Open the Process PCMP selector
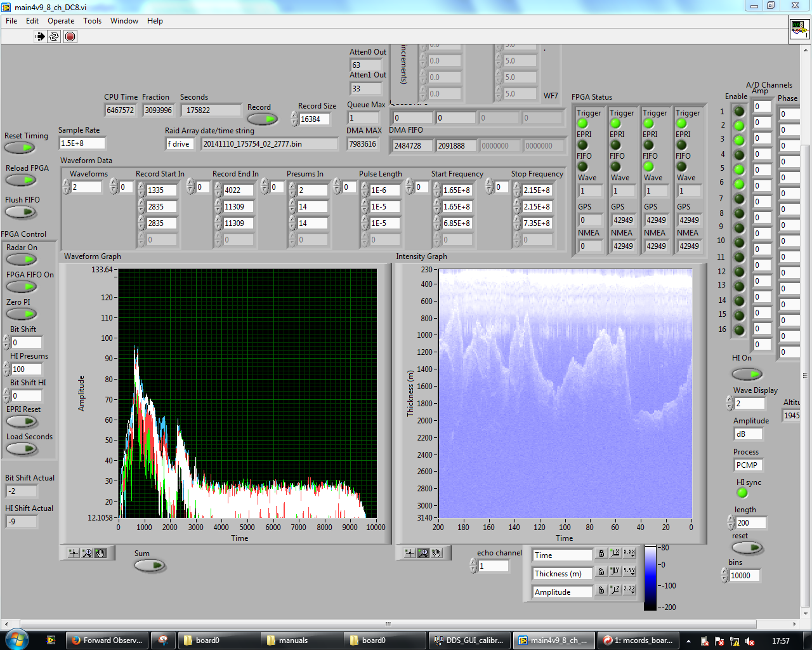Image resolution: width=812 pixels, height=650 pixels. click(748, 465)
